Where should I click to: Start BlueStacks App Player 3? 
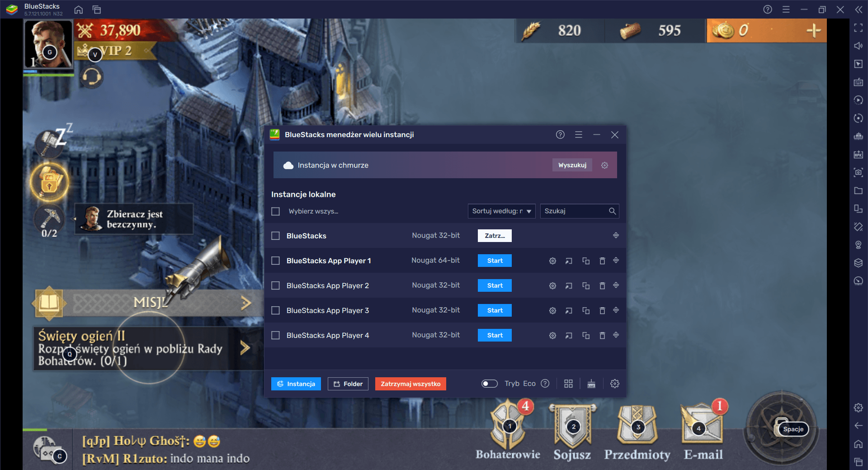(x=495, y=310)
